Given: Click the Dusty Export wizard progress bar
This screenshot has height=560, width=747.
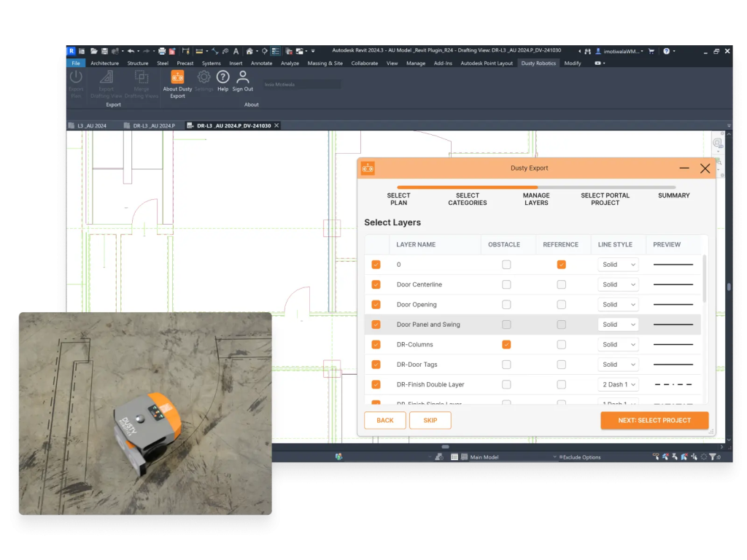Looking at the screenshot, I should [x=536, y=187].
